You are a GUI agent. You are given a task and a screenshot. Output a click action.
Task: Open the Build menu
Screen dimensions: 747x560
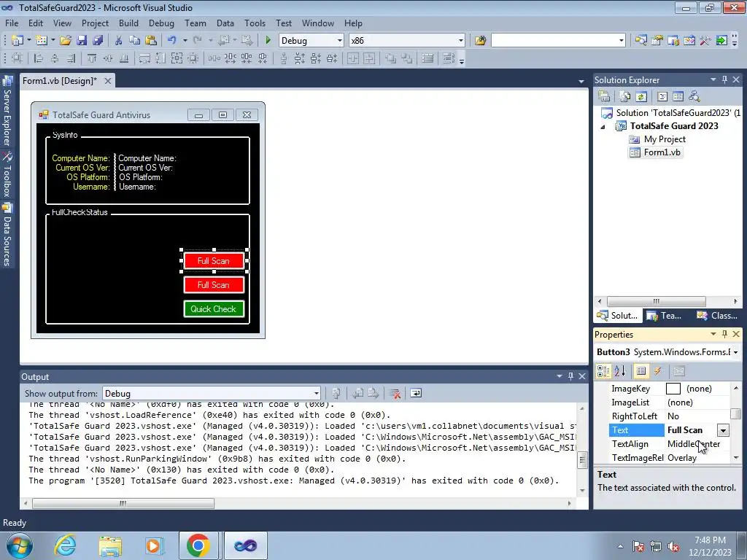coord(128,23)
